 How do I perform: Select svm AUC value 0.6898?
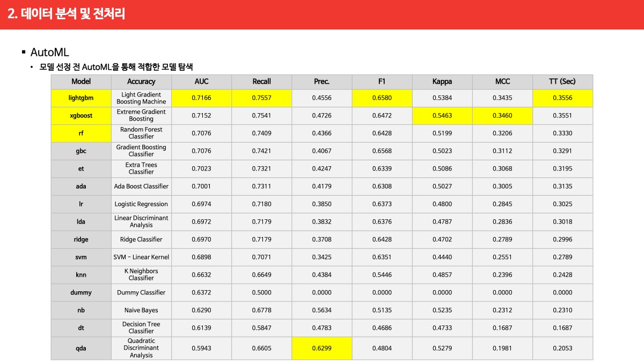(201, 257)
